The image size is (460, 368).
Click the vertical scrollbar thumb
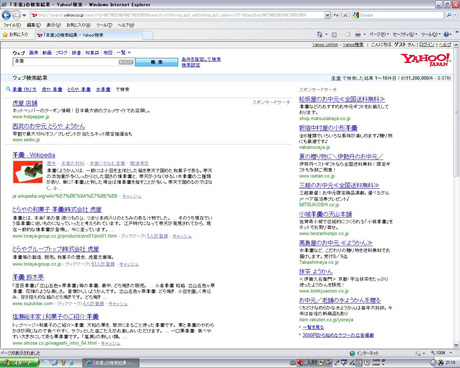click(456, 113)
